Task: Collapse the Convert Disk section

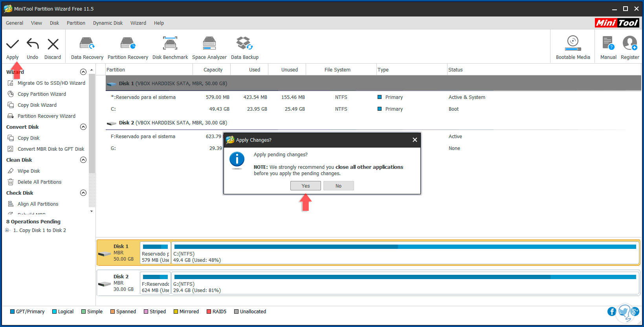Action: (x=83, y=127)
